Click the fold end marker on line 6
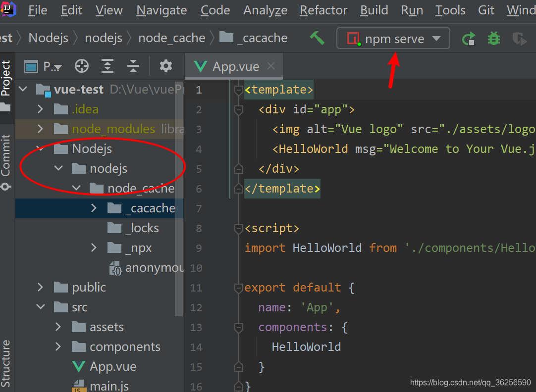This screenshot has width=536, height=392. pyautogui.click(x=239, y=189)
